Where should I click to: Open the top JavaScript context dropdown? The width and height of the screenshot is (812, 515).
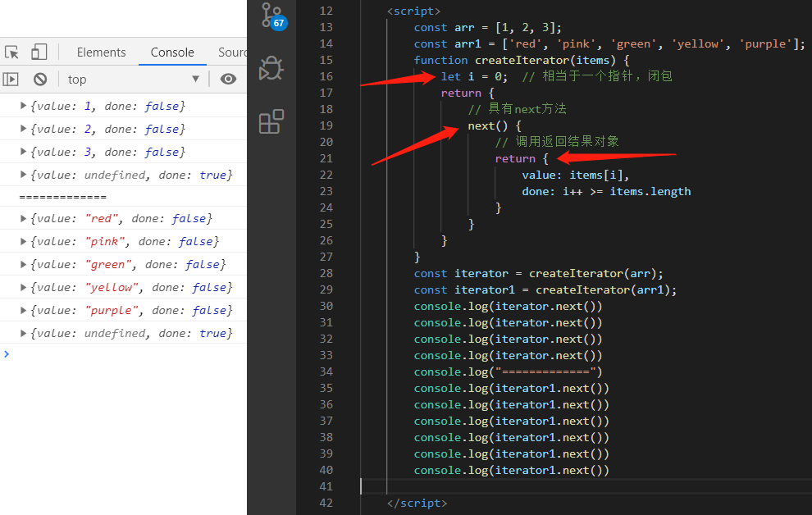click(134, 80)
